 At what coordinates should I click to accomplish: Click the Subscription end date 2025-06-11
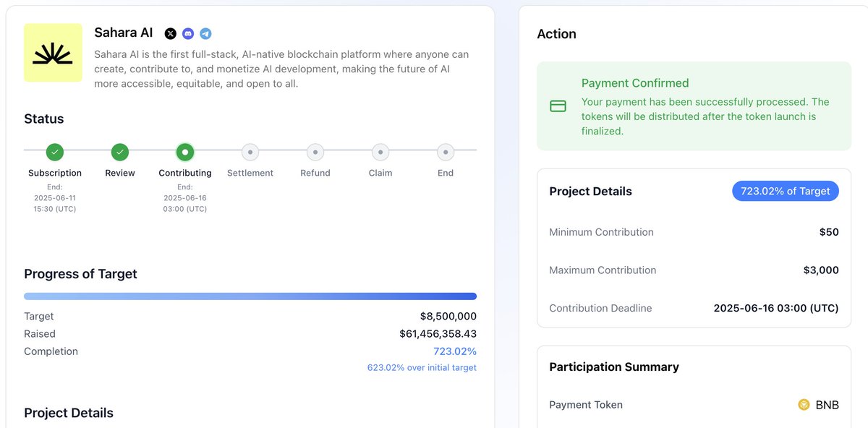(55, 197)
